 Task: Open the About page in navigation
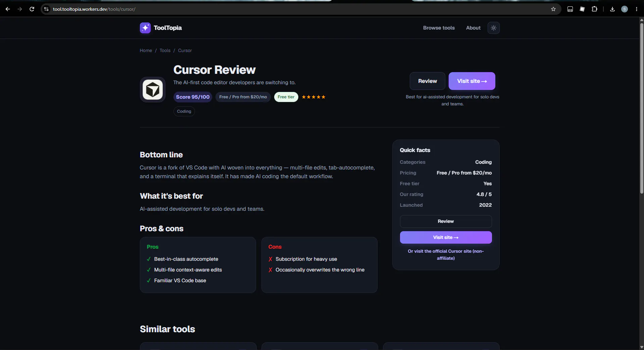coord(473,28)
